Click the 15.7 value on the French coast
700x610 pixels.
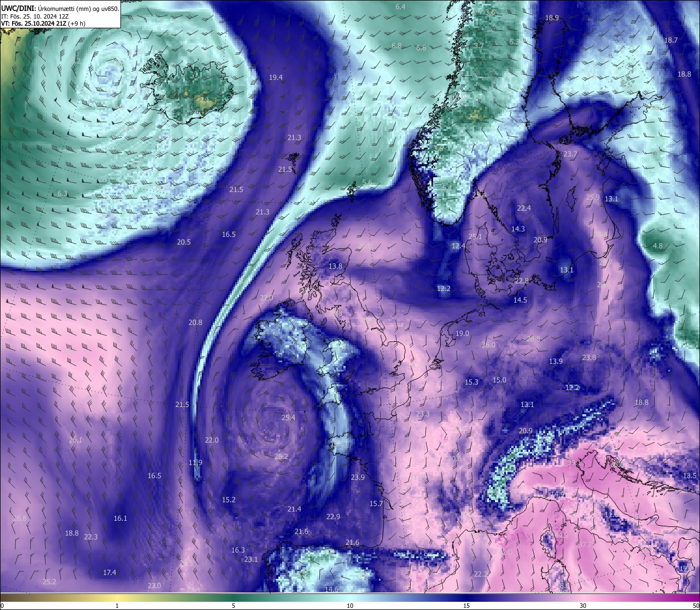pyautogui.click(x=376, y=504)
